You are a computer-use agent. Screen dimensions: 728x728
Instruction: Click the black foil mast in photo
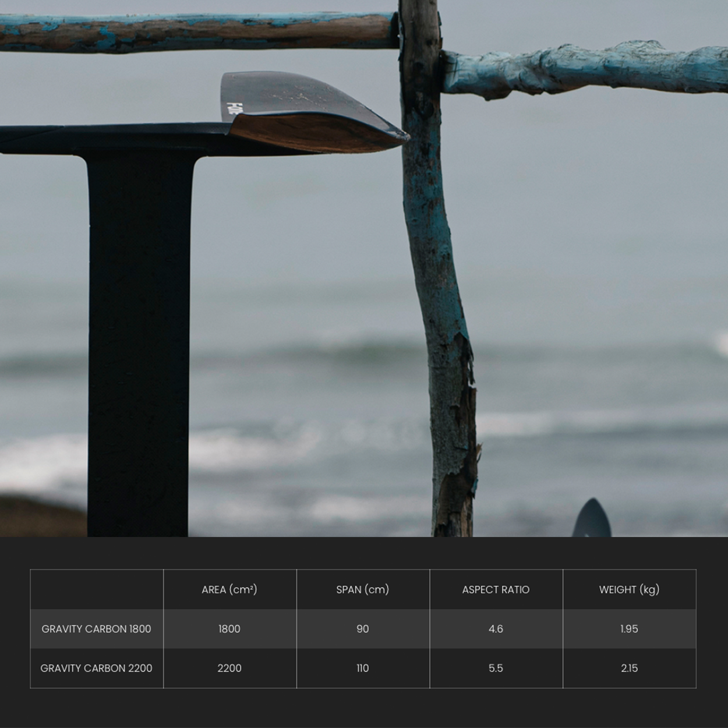(x=138, y=349)
